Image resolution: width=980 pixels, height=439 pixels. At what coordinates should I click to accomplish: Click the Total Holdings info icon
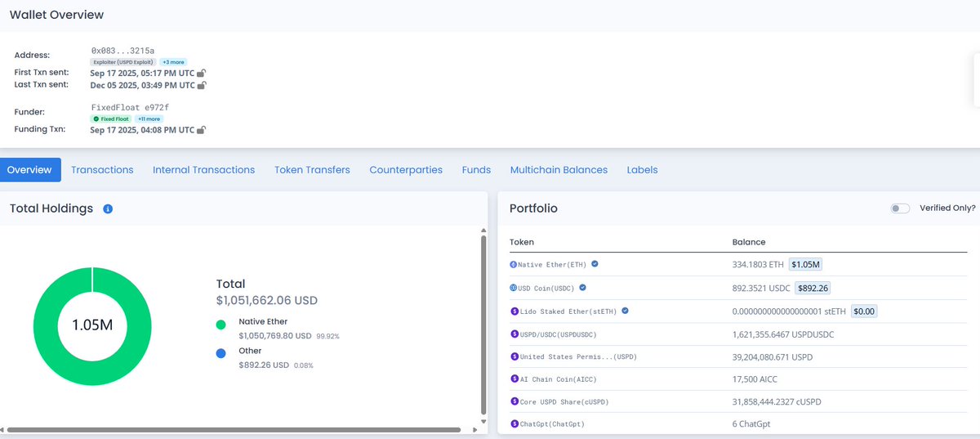tap(108, 209)
